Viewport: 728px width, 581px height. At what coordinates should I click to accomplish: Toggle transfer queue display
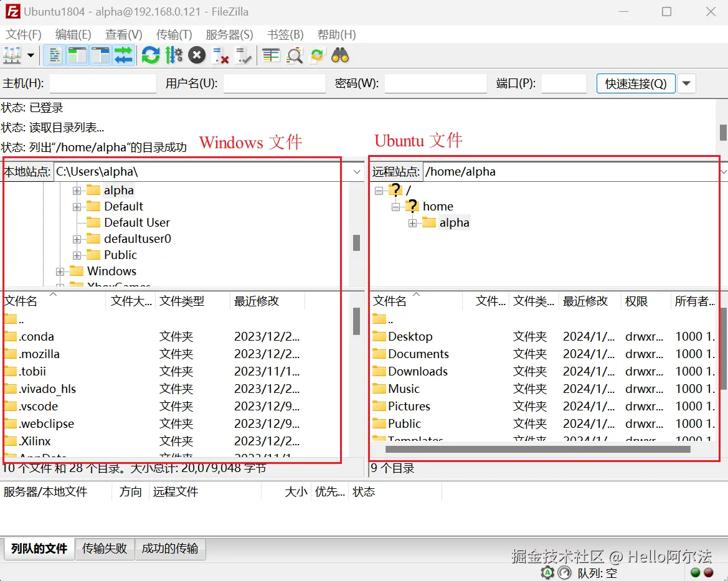click(123, 55)
